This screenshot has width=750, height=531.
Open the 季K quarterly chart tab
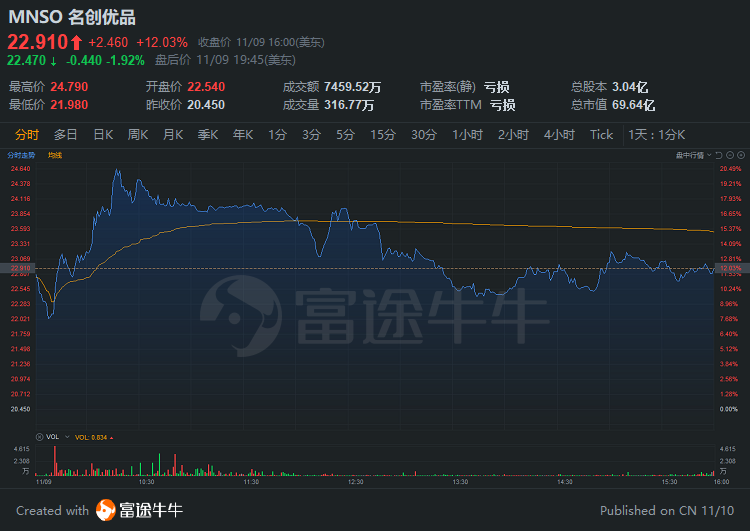(x=208, y=135)
